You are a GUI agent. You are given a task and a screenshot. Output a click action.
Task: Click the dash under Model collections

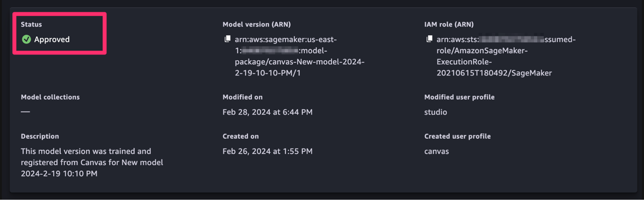(25, 112)
